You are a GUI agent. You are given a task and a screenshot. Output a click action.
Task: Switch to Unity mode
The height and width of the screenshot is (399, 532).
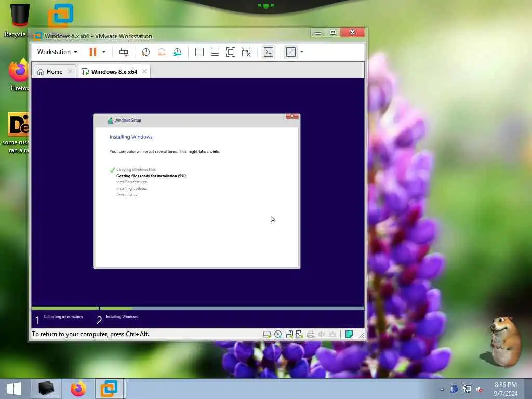click(x=246, y=52)
